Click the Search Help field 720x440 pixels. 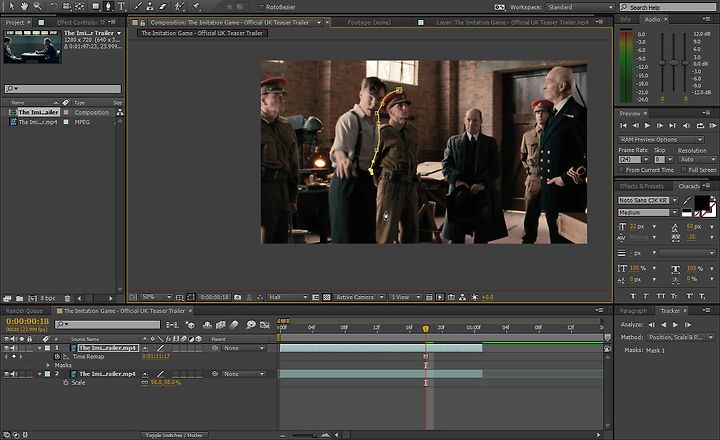[669, 7]
